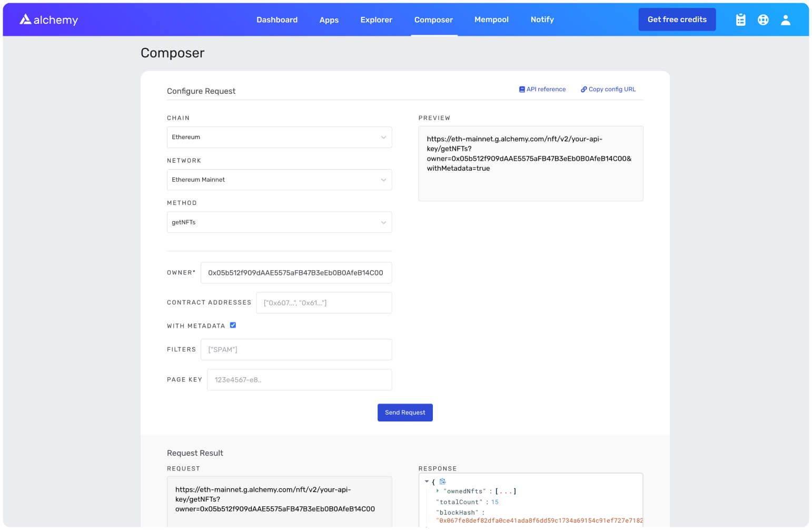Viewport: 812px width, 530px height.
Task: Expand the ownedNfts array in response
Action: 438,491
